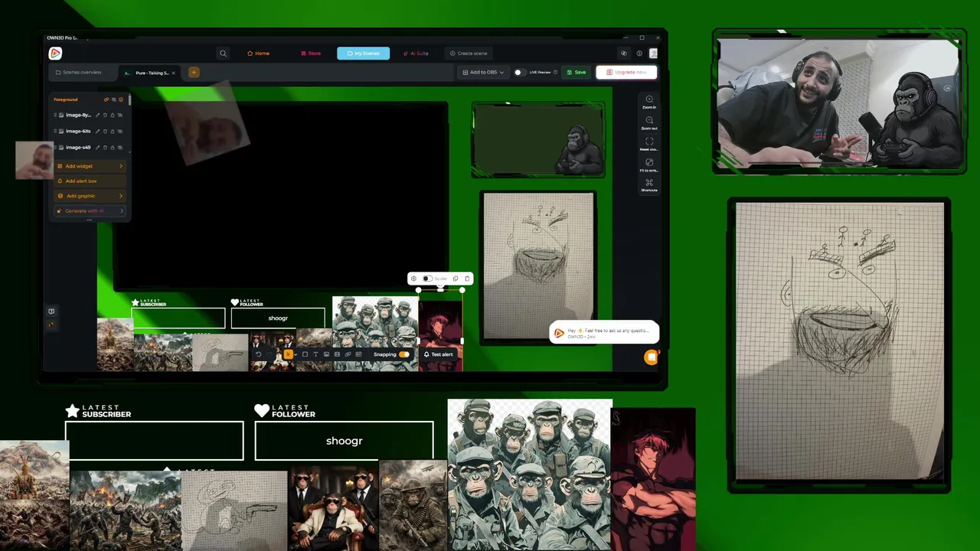Hide the image-6Xs layer
The width and height of the screenshot is (980, 551).
tap(120, 131)
